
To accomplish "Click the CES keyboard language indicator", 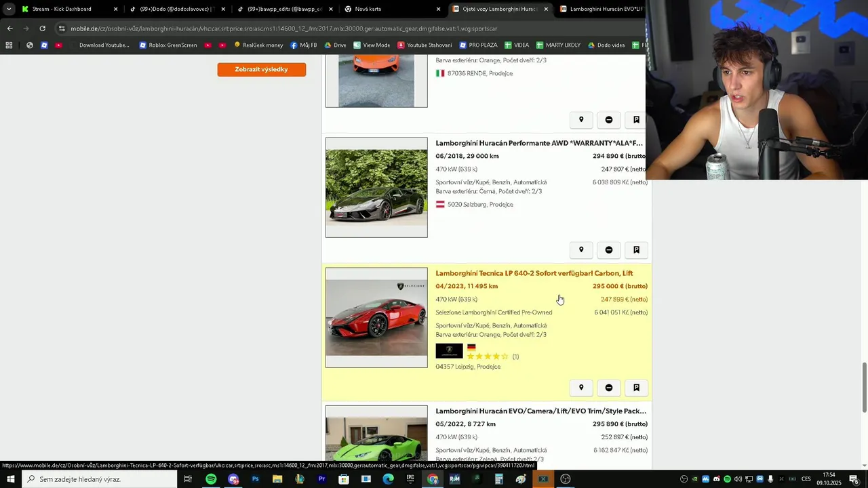I will pos(806,479).
